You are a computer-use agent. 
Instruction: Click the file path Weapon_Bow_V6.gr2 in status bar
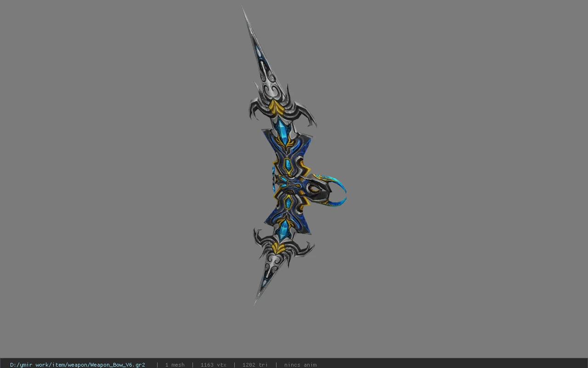point(78,365)
